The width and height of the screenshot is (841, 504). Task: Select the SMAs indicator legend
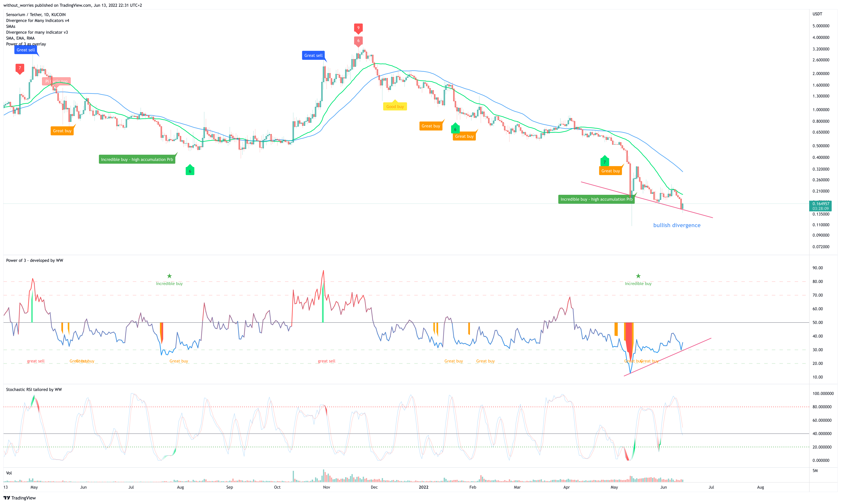[11, 26]
